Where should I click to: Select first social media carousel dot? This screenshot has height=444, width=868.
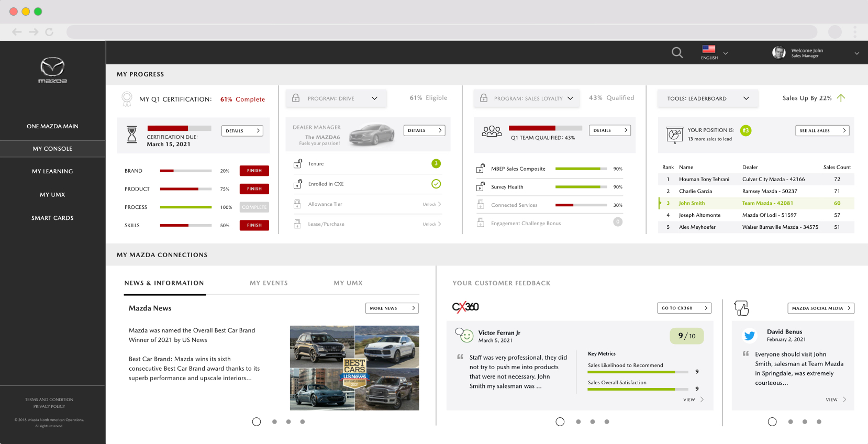pos(772,421)
